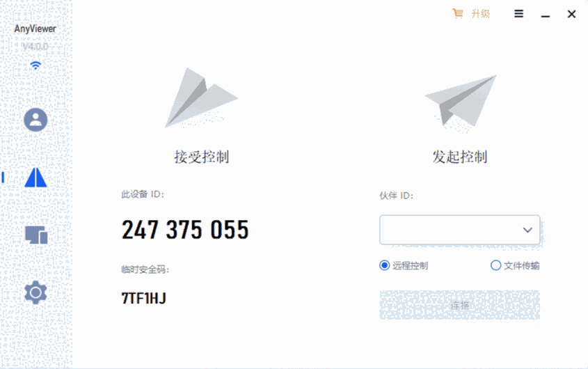This screenshot has height=369, width=588.
Task: Click the temporary security code 7TF1HJ
Action: click(143, 299)
